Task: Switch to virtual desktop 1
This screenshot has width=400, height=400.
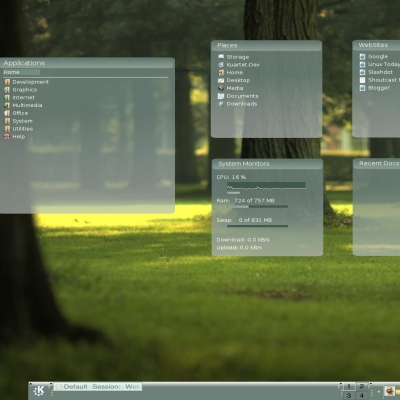Action: (x=349, y=387)
